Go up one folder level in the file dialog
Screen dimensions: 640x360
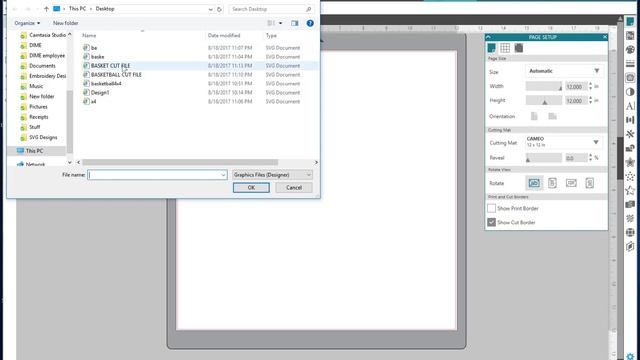point(46,9)
